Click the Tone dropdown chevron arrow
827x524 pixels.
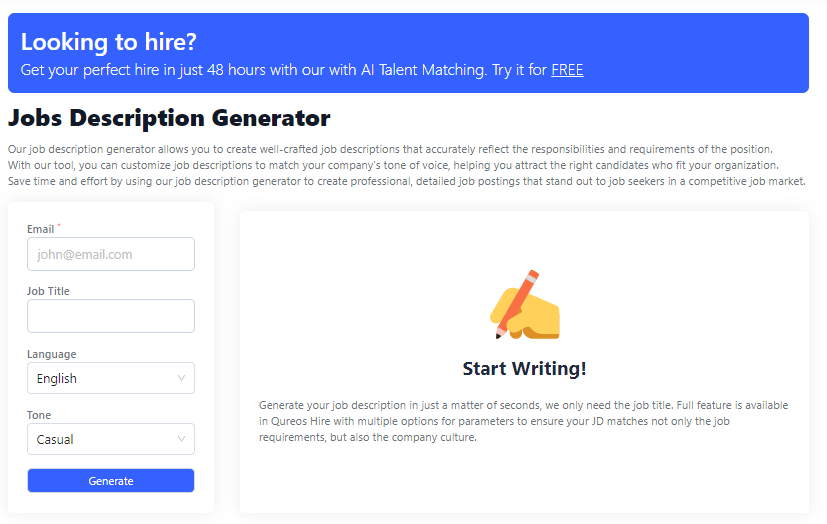point(181,439)
